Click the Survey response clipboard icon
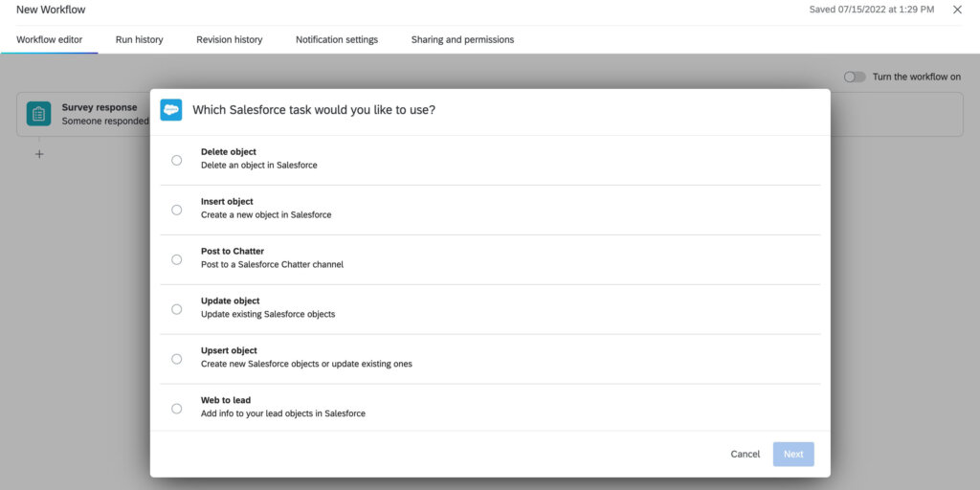 pos(39,114)
